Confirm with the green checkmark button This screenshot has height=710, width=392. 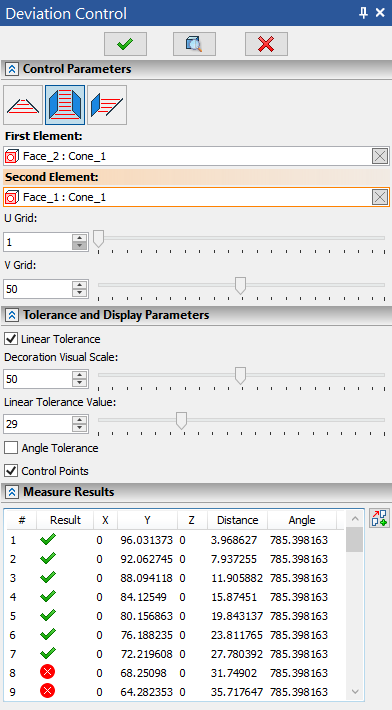(125, 44)
